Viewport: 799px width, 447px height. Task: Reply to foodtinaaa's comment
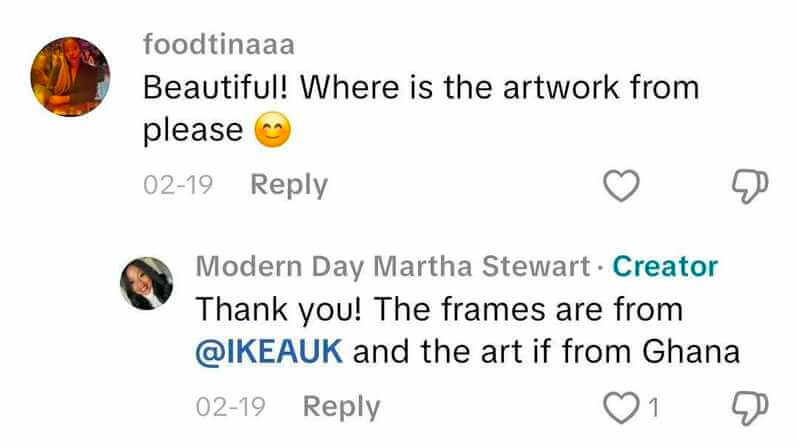[288, 185]
